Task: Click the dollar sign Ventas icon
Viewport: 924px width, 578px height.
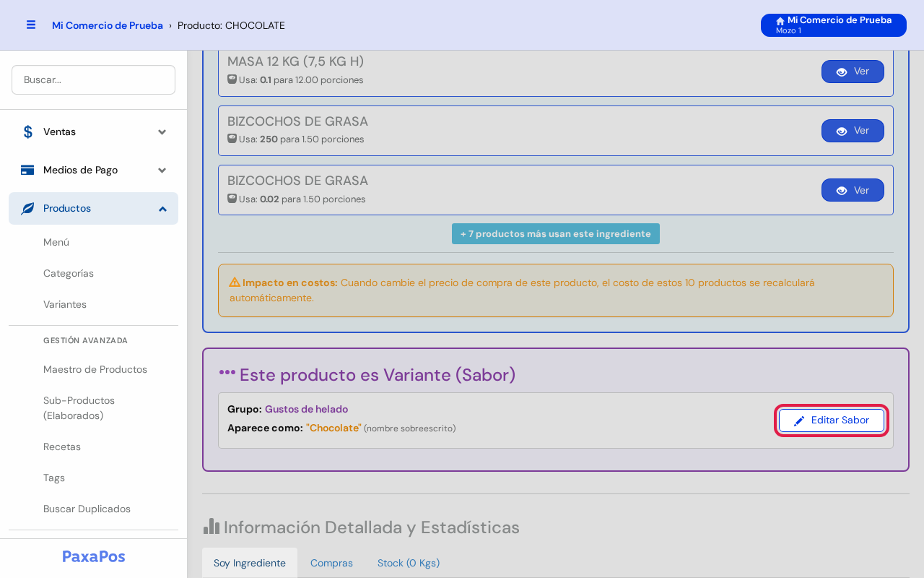Action: tap(28, 131)
